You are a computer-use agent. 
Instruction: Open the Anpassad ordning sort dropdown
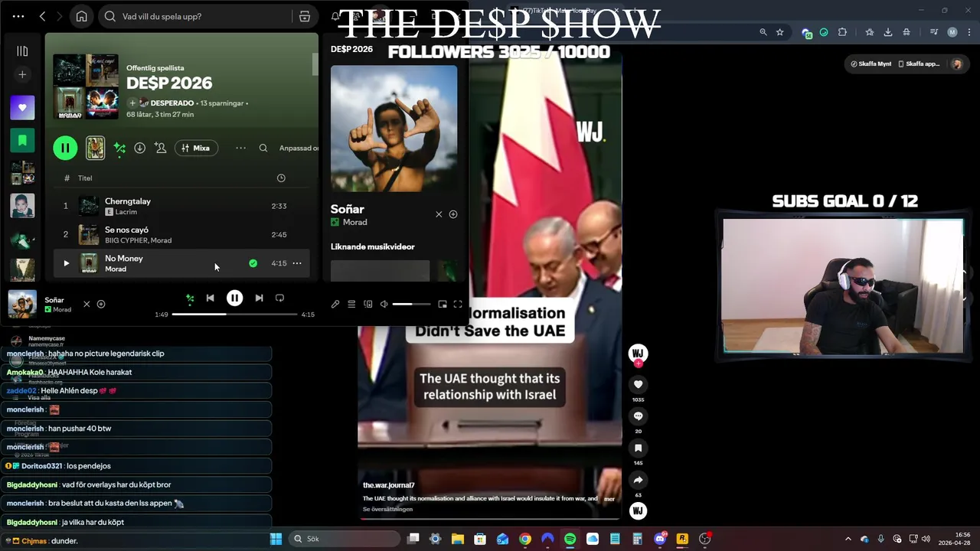[x=299, y=148]
